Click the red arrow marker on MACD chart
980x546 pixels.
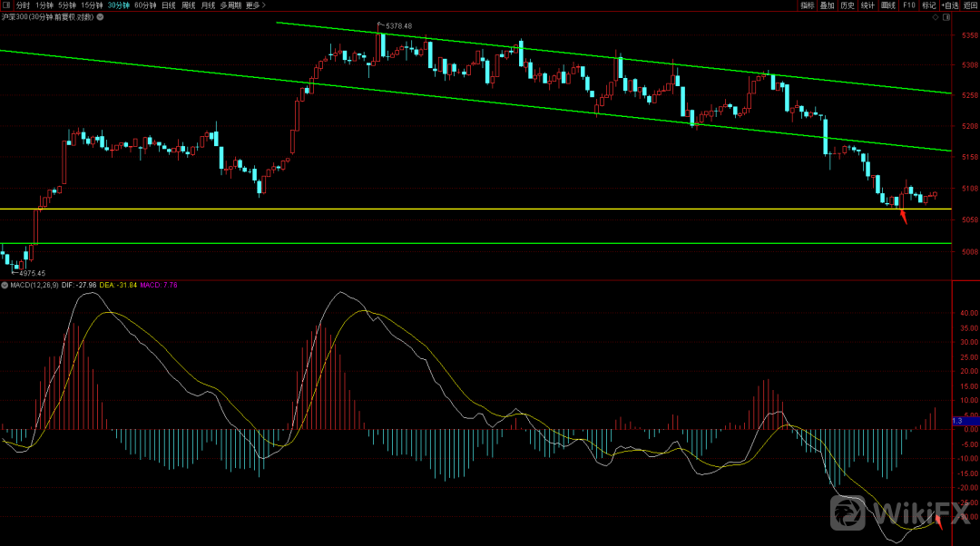(938, 520)
